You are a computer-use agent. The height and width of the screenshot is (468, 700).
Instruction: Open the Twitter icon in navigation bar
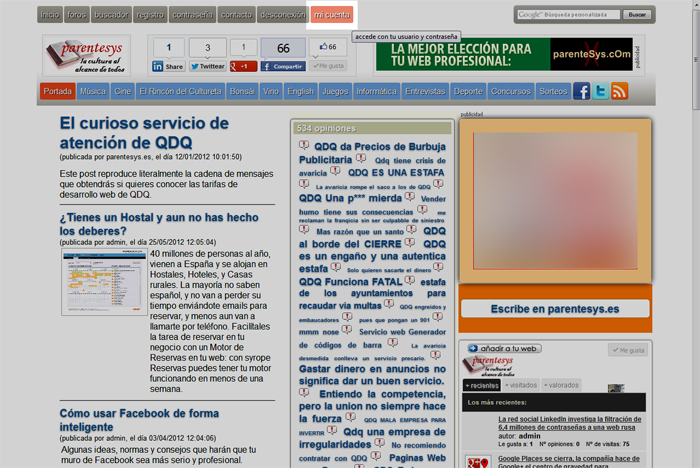click(600, 92)
